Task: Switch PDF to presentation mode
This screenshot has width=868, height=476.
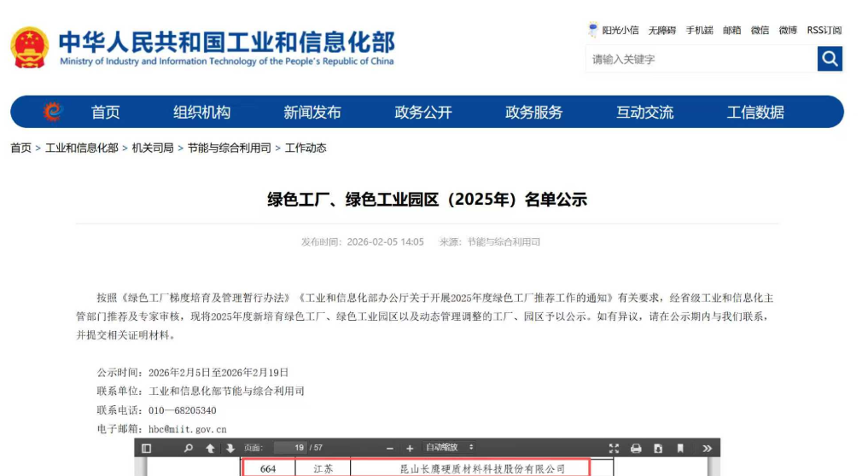Action: 614,449
